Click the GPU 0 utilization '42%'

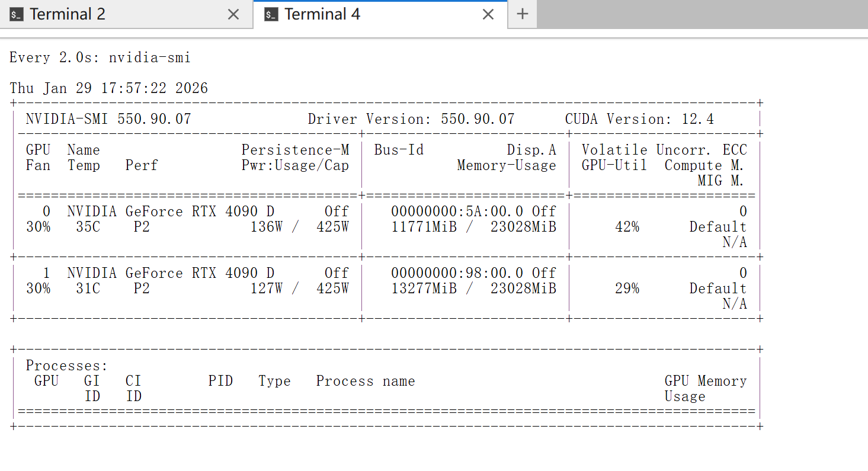tap(627, 227)
